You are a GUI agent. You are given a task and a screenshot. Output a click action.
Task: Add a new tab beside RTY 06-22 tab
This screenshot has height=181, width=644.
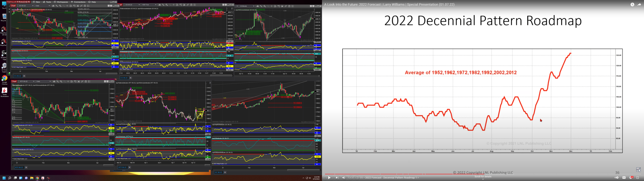point(26,168)
